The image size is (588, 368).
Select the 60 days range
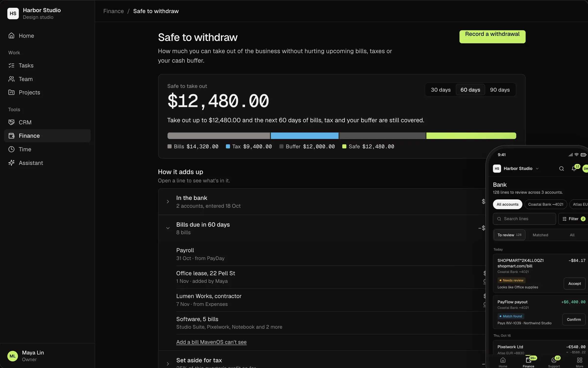[470, 90]
